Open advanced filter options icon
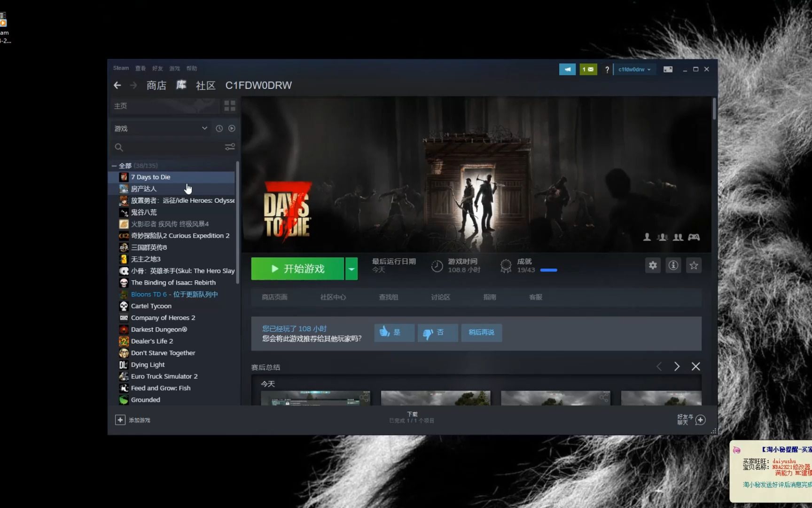812x508 pixels. pyautogui.click(x=230, y=147)
